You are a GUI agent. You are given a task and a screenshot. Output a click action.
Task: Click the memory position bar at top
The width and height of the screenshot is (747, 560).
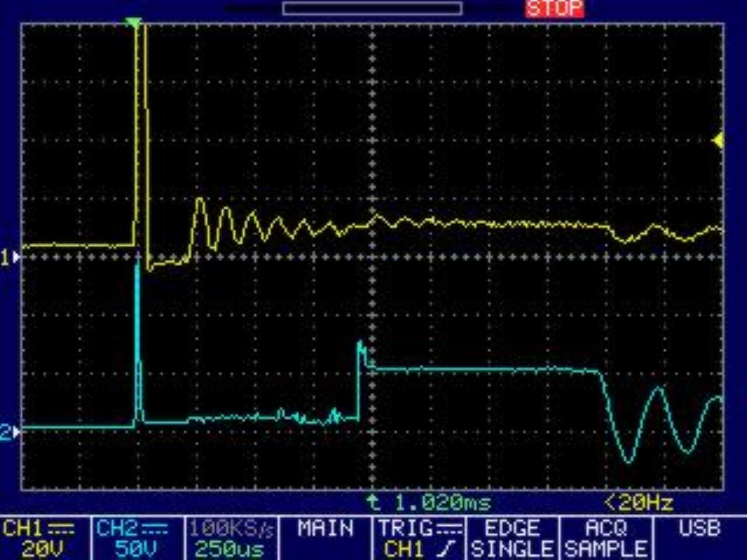pos(372,8)
